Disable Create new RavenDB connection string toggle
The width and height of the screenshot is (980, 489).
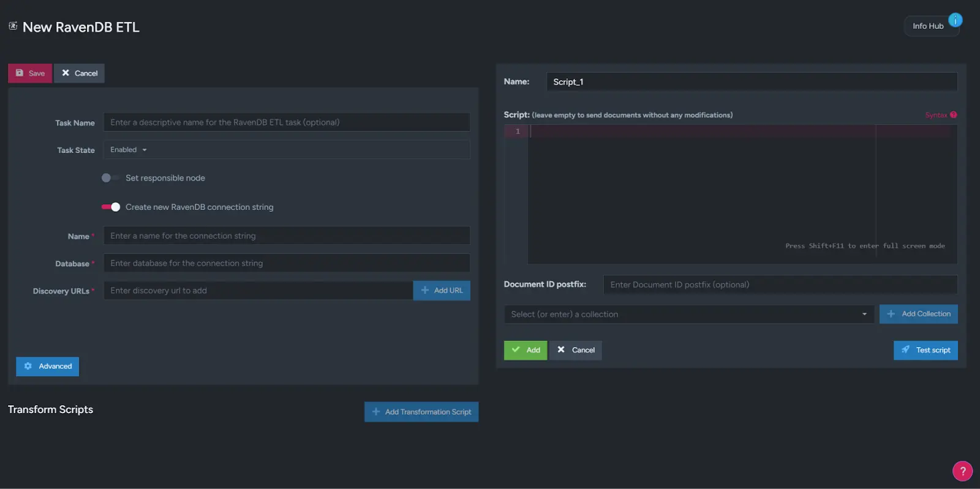point(110,207)
